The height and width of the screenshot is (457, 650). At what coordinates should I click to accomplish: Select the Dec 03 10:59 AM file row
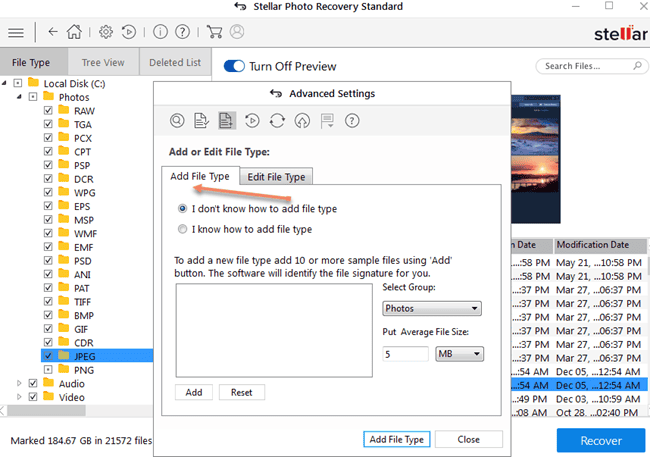(x=579, y=399)
